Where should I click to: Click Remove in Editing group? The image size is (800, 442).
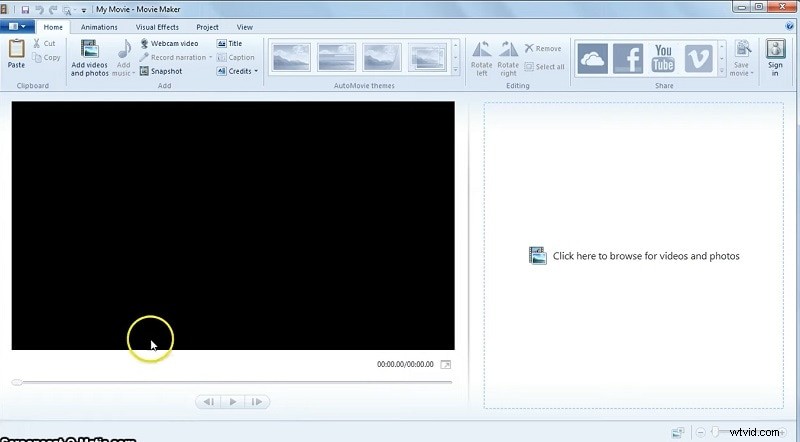(x=543, y=48)
